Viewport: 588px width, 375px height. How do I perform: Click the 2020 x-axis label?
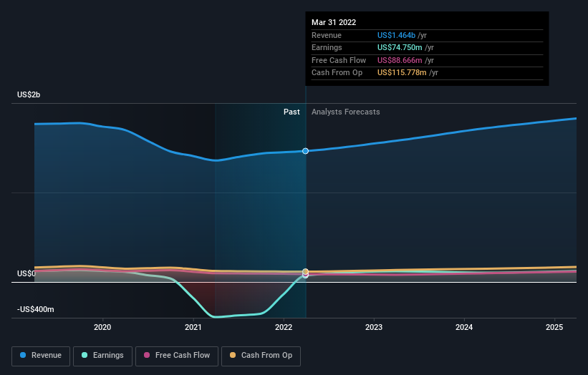tap(102, 327)
